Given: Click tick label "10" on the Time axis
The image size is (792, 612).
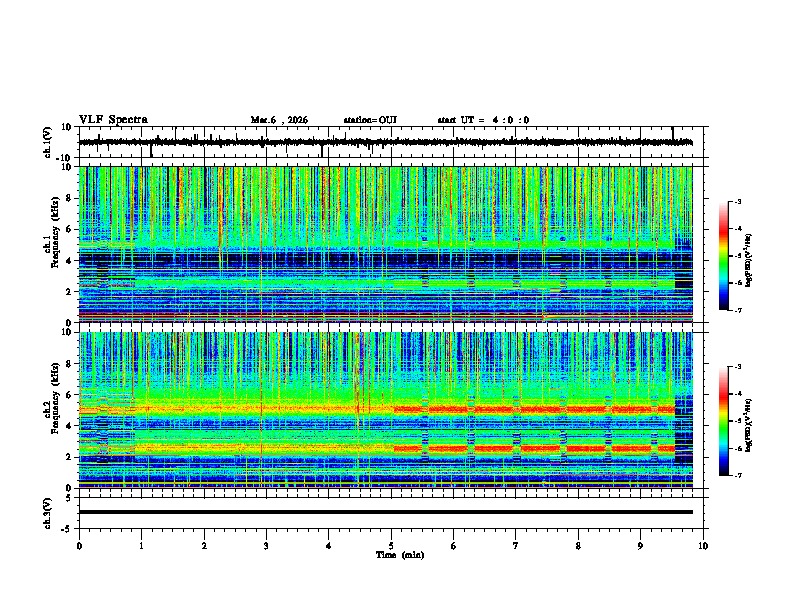Looking at the screenshot, I should (703, 546).
